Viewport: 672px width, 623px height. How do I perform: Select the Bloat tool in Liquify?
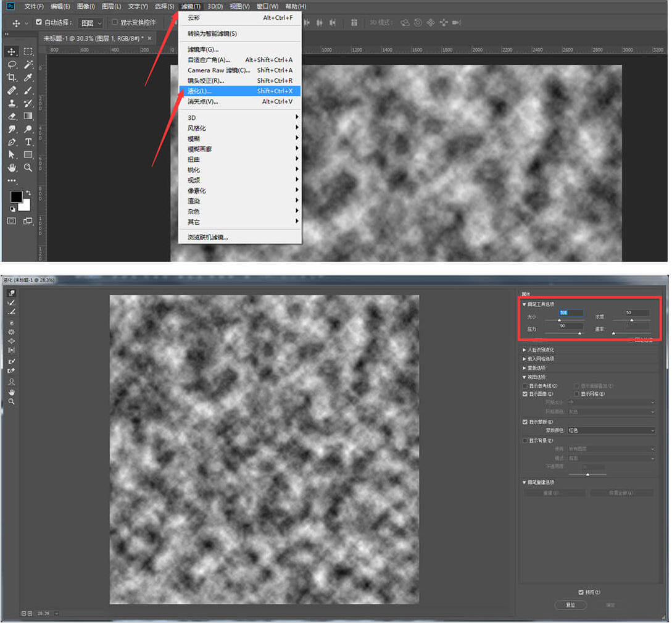coord(12,341)
